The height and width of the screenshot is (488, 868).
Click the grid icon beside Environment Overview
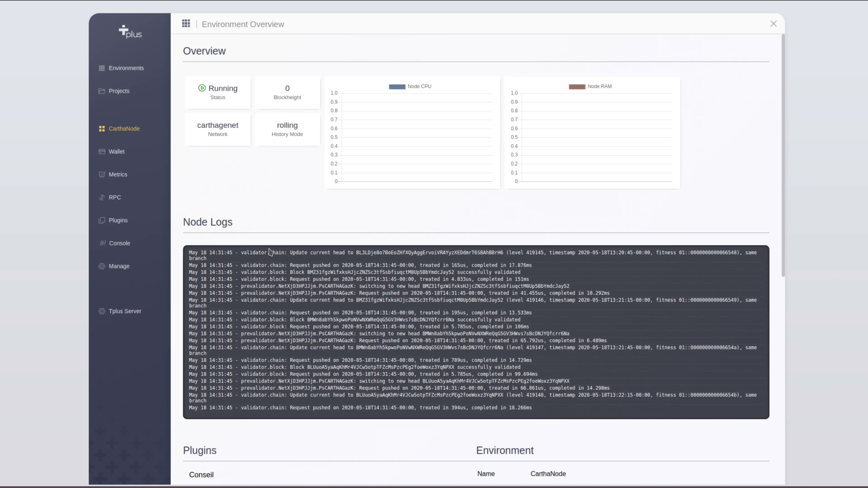click(x=186, y=23)
